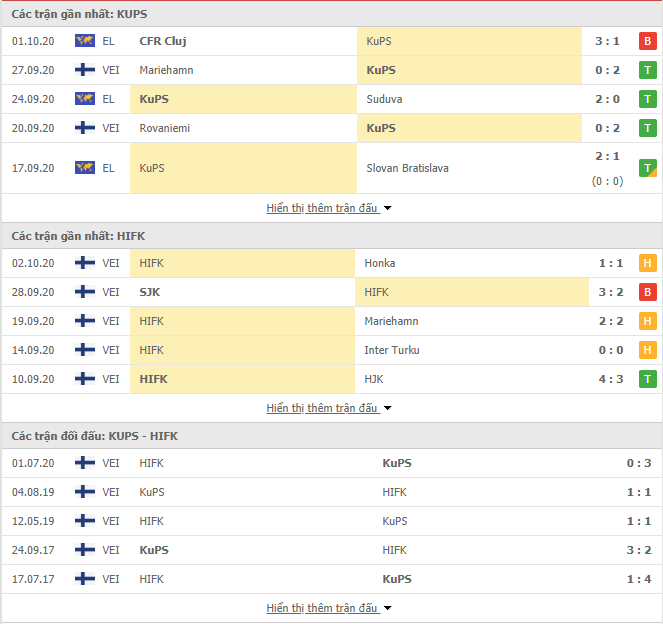This screenshot has width=663, height=624.
Task: Click the Slovan Bratislava team name
Action: coord(407,168)
